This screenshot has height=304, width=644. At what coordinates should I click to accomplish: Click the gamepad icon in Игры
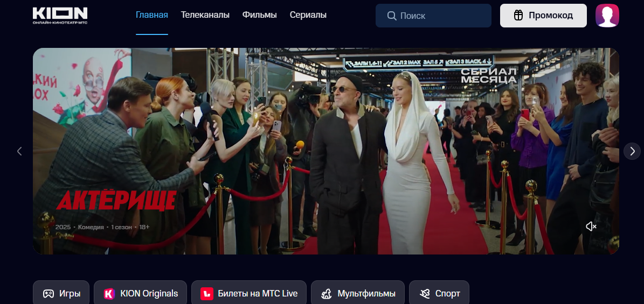[49, 294]
